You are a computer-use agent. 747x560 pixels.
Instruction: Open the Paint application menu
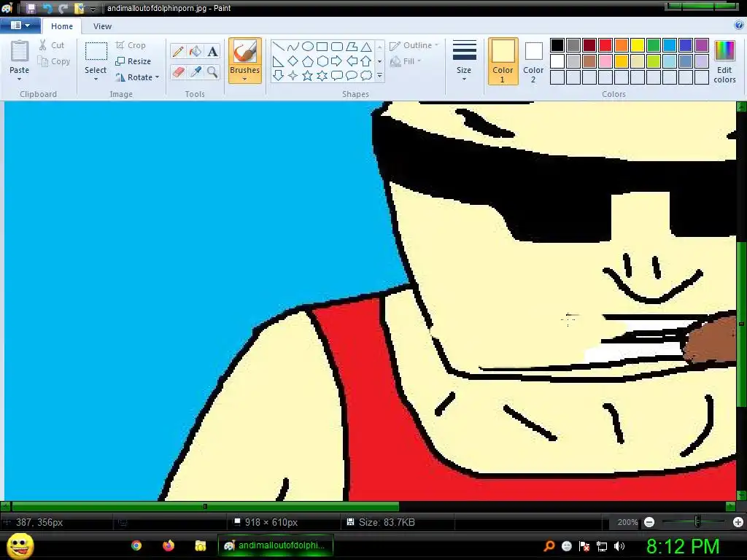coord(20,26)
